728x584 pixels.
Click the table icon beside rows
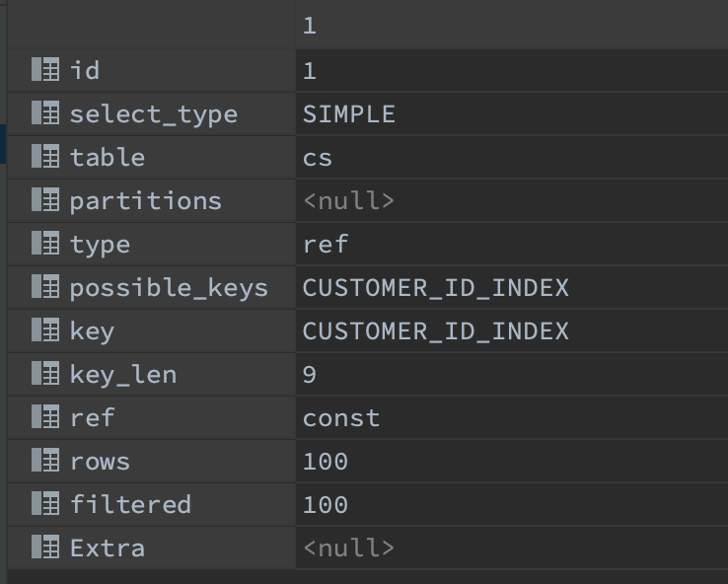45,461
